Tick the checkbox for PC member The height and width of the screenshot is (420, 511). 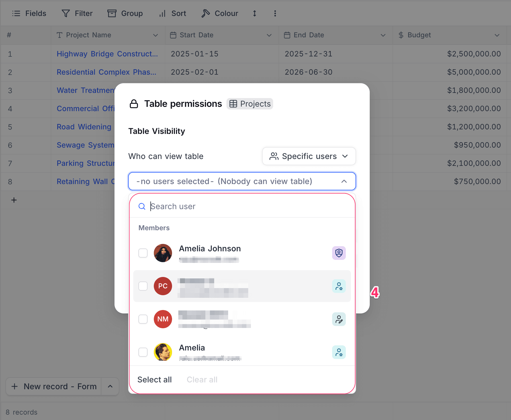143,286
